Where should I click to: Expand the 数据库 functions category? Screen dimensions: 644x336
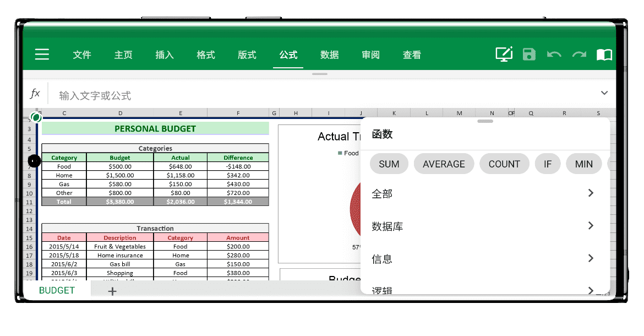(x=484, y=226)
